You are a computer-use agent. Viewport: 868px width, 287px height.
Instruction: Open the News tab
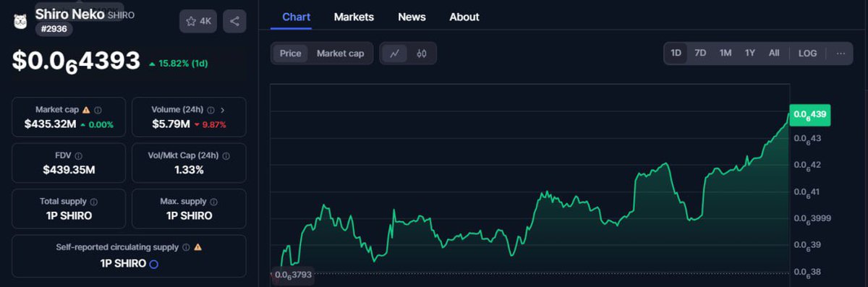pyautogui.click(x=412, y=17)
